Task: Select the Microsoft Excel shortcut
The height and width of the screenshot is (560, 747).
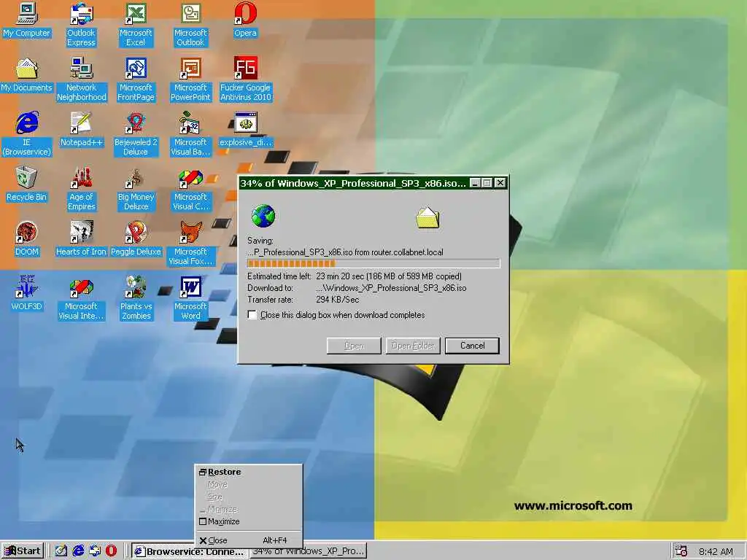Action: (x=136, y=25)
